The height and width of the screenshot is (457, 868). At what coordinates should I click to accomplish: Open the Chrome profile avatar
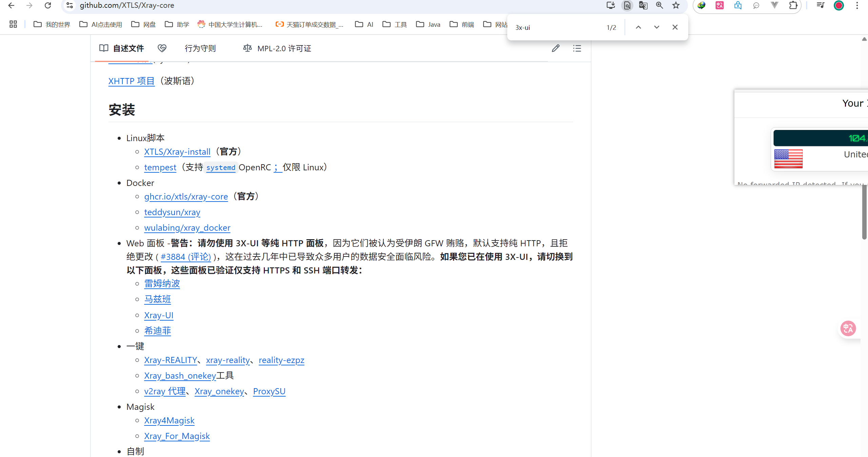[839, 5]
